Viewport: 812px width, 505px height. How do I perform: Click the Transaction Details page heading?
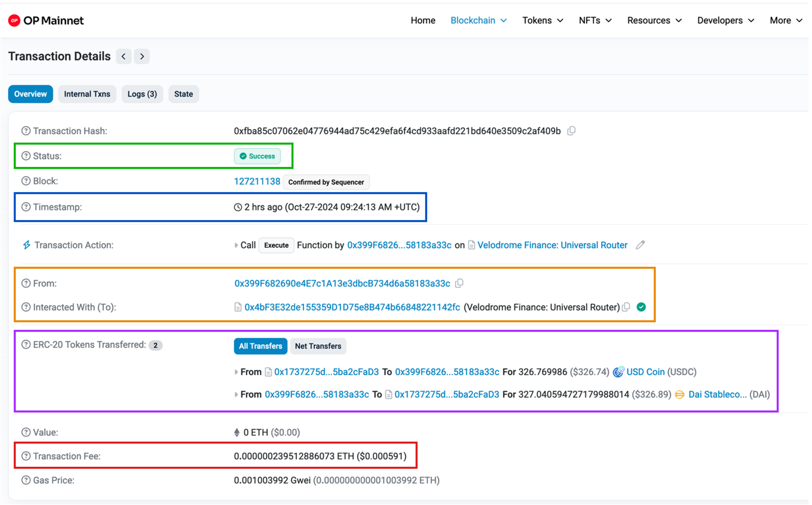(59, 56)
